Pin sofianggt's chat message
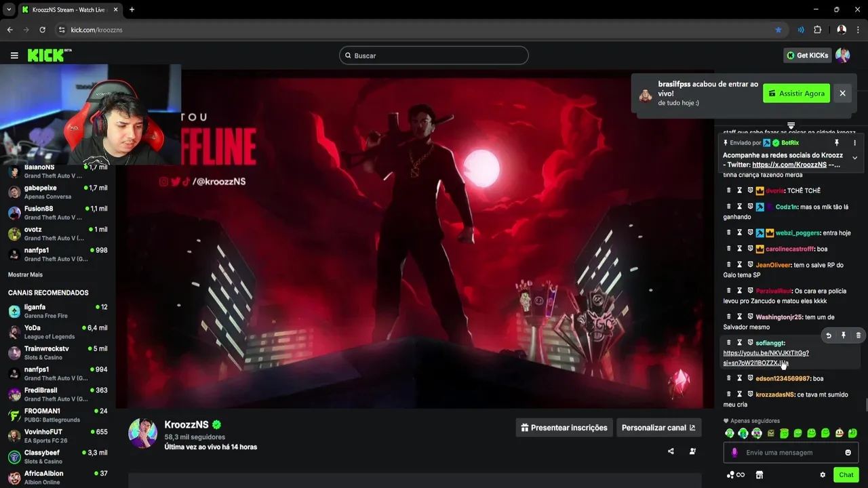Image resolution: width=868 pixels, height=488 pixels. click(844, 335)
